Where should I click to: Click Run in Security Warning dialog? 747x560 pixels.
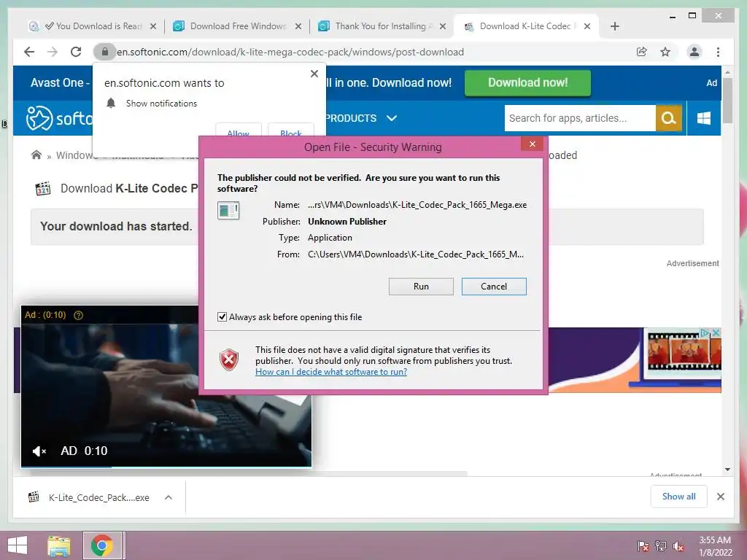(x=421, y=287)
